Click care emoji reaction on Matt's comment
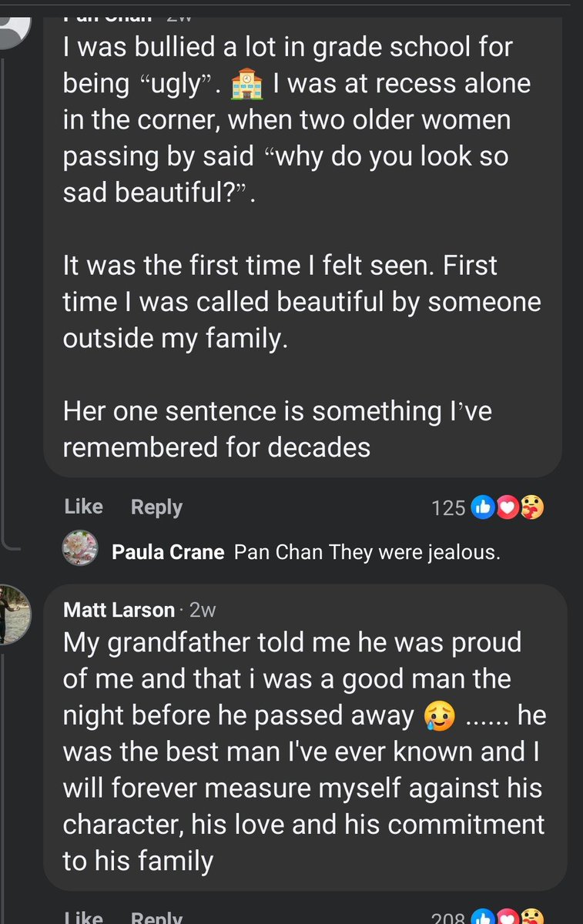Screen dimensions: 583x924 (531, 917)
